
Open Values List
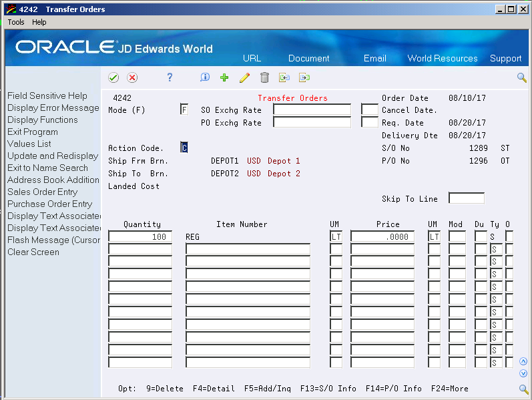click(29, 144)
